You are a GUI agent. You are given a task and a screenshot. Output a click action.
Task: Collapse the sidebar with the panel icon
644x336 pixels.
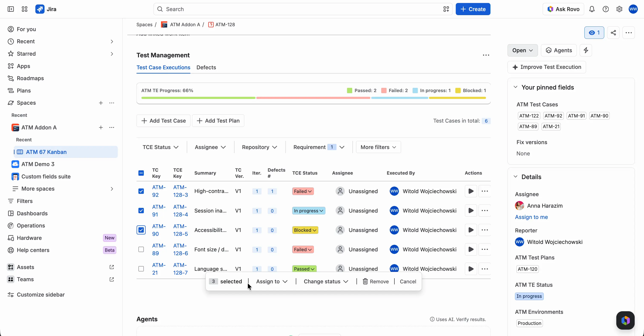coord(10,9)
